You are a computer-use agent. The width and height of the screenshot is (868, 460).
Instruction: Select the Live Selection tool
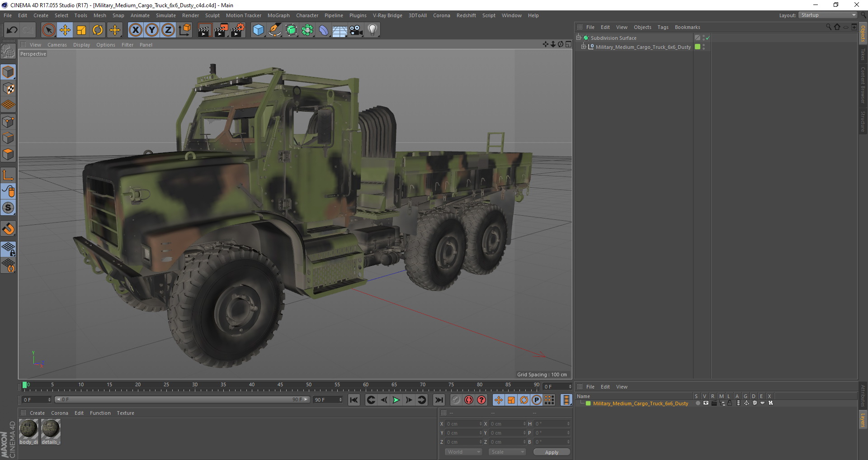[48, 30]
